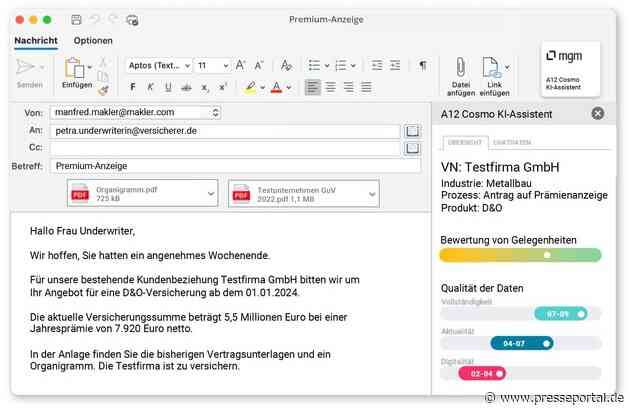The image size is (630, 412).
Task: Switch to the Optionen tab
Action: click(x=93, y=41)
